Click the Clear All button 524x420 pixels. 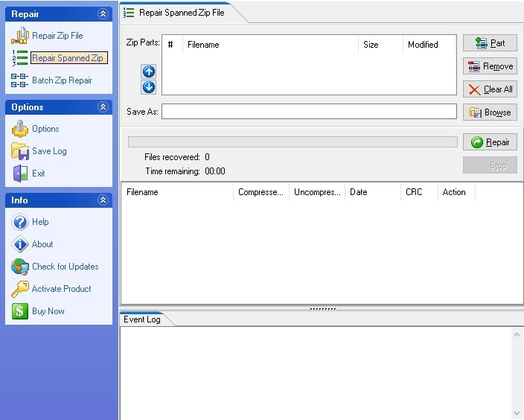point(490,89)
